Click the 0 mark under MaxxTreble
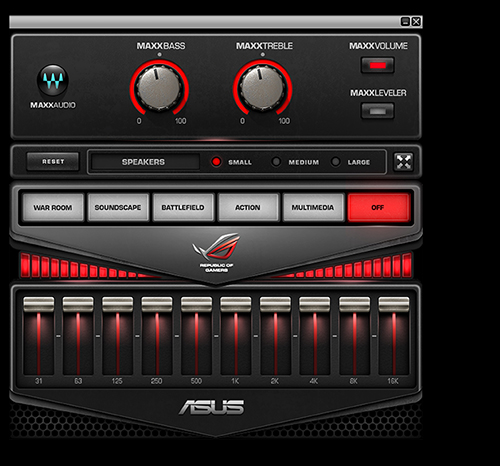Screen dimensions: 500x466 click(242, 121)
